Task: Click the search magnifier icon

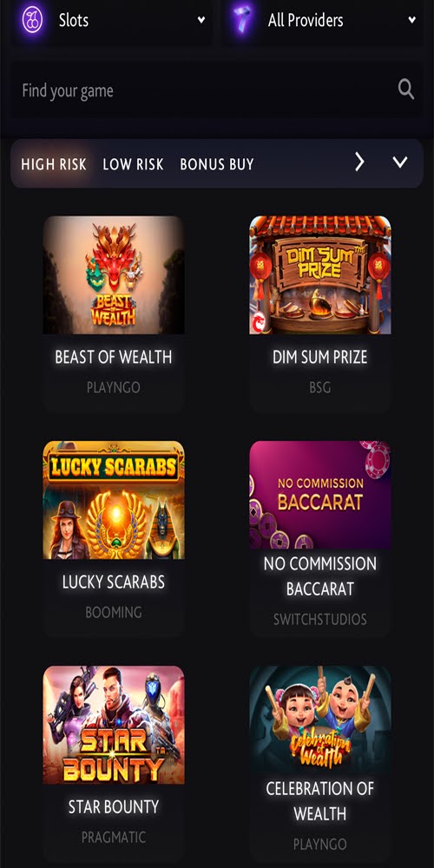Action: click(405, 89)
